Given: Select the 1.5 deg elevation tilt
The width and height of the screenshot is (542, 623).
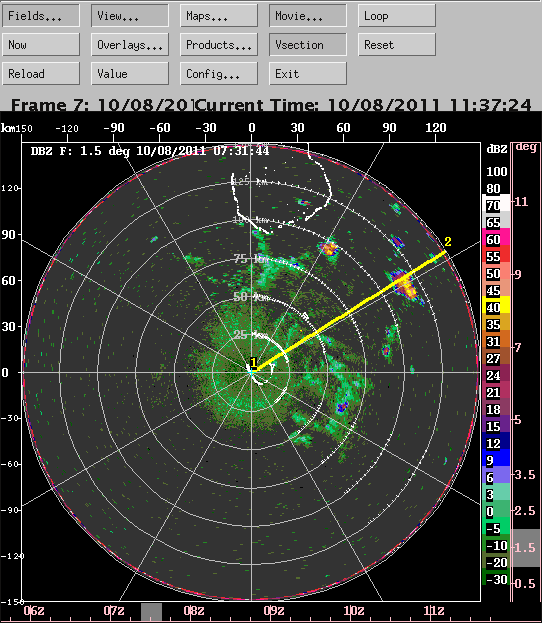Looking at the screenshot, I should pyautogui.click(x=526, y=548).
